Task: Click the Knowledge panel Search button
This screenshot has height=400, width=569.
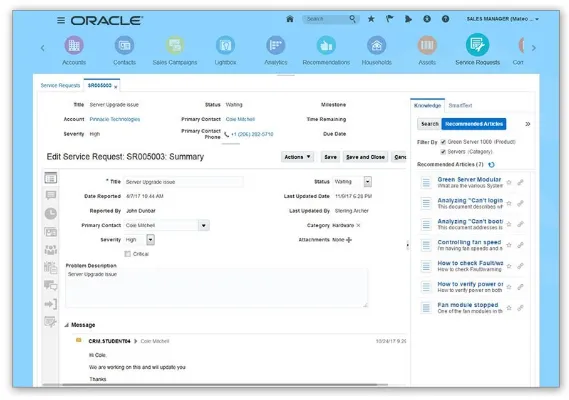Action: 430,124
